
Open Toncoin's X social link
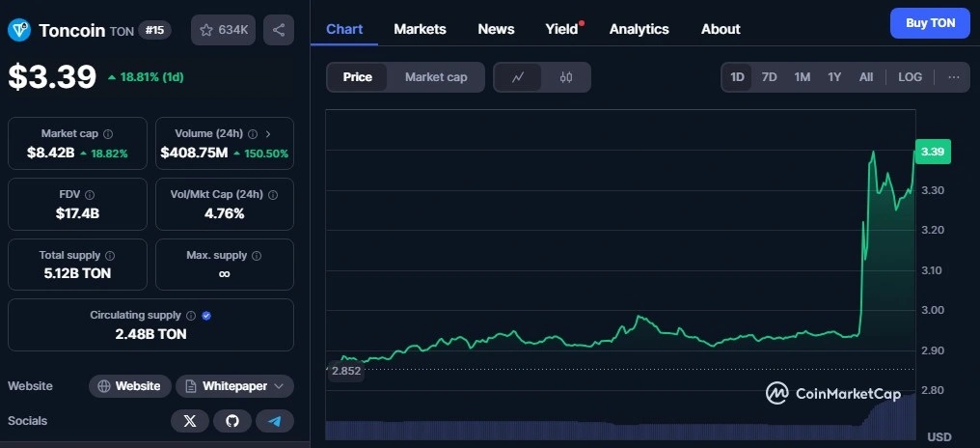pos(190,421)
